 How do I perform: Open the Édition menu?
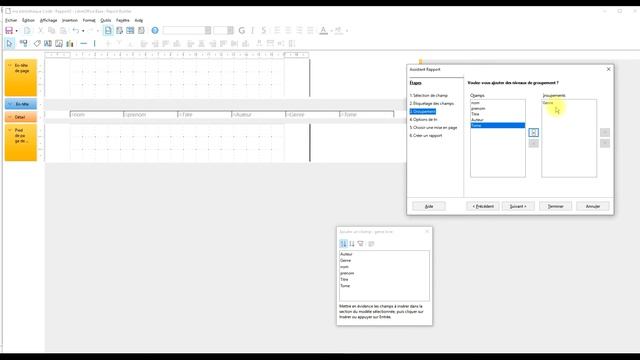click(x=28, y=20)
